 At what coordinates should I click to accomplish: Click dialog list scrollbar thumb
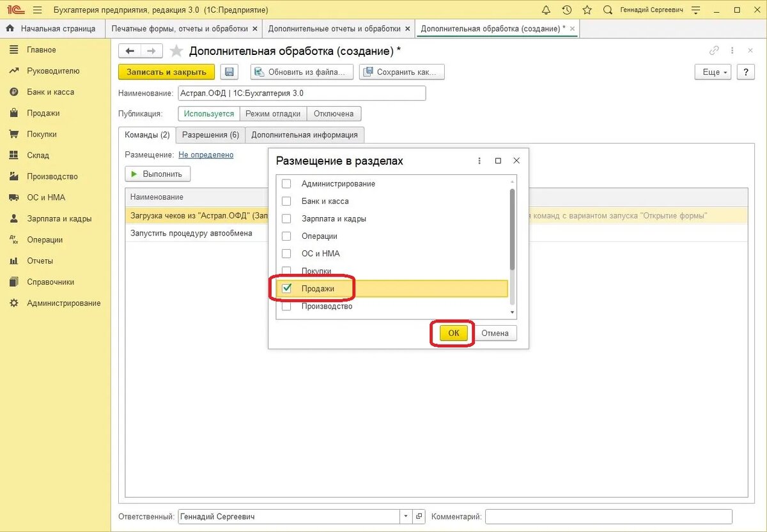[511, 229]
